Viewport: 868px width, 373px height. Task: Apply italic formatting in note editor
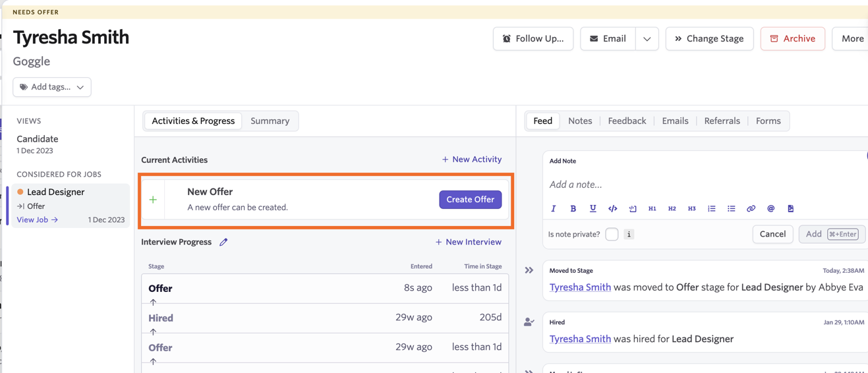tap(553, 209)
